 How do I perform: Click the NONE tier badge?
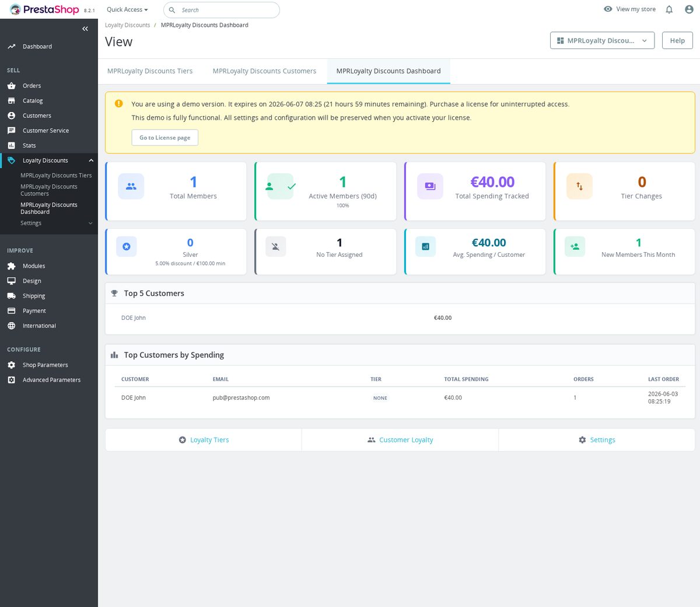pyautogui.click(x=380, y=398)
